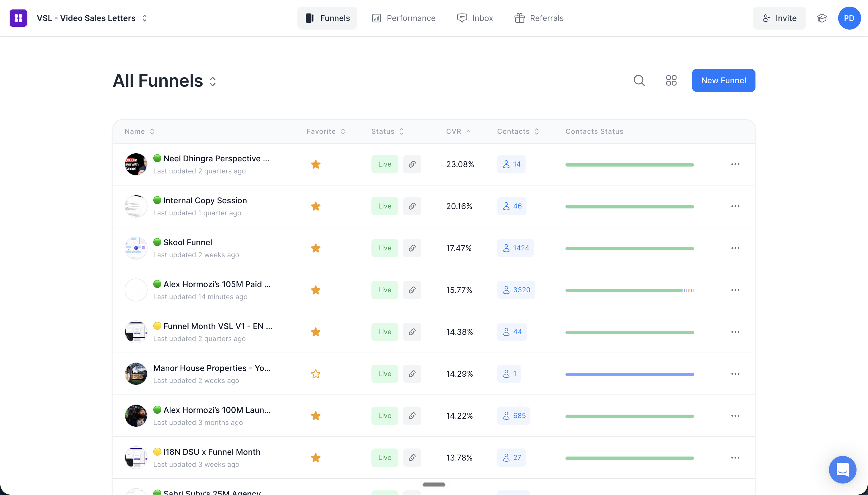View 1424 contacts of Skool Funnel
The width and height of the screenshot is (868, 495).
tap(515, 248)
